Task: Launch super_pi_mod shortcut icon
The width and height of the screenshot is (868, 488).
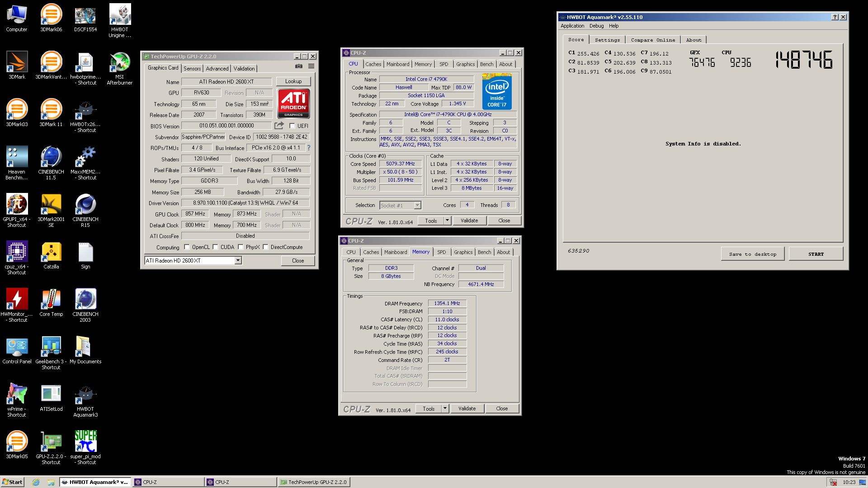Action: click(85, 448)
